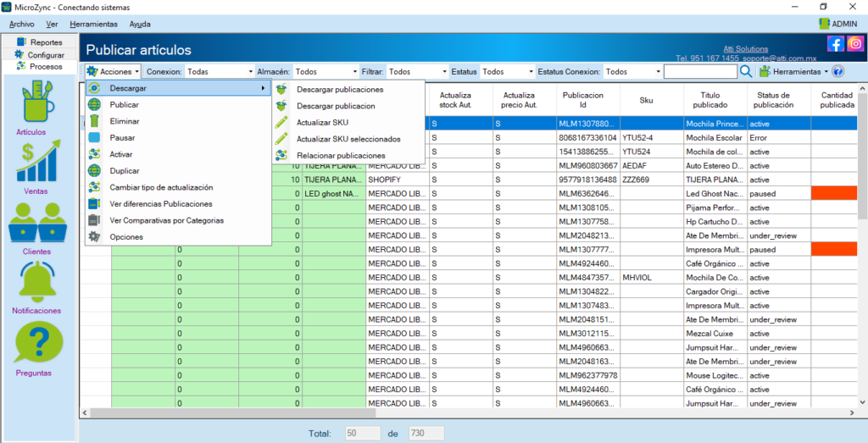Expand the Descargar submenu entry
Image resolution: width=868 pixels, height=443 pixels.
[x=178, y=88]
